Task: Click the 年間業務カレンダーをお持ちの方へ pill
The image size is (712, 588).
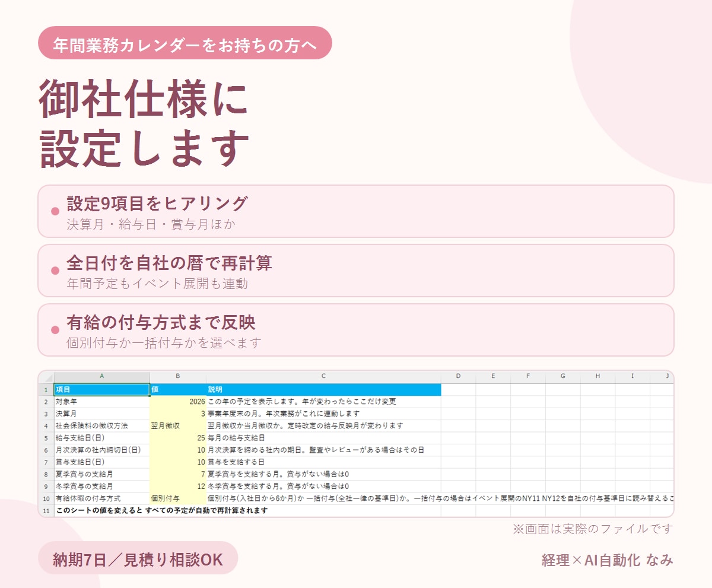Action: 185,43
